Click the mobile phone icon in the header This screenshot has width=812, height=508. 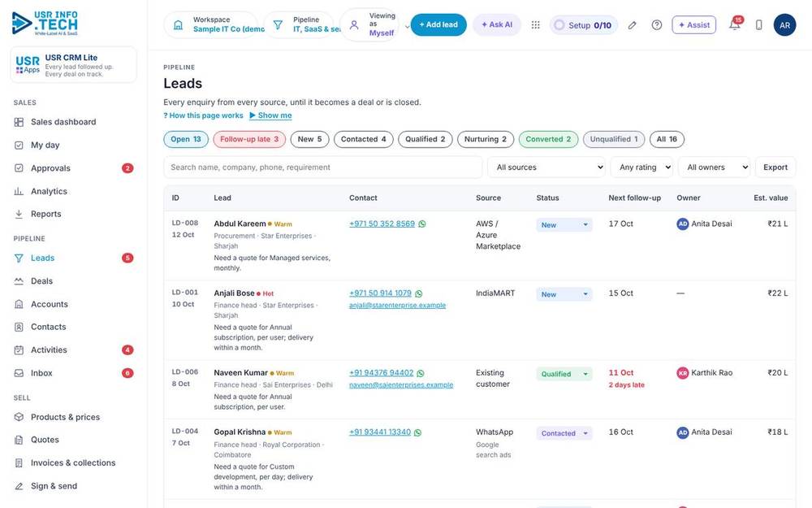point(758,25)
